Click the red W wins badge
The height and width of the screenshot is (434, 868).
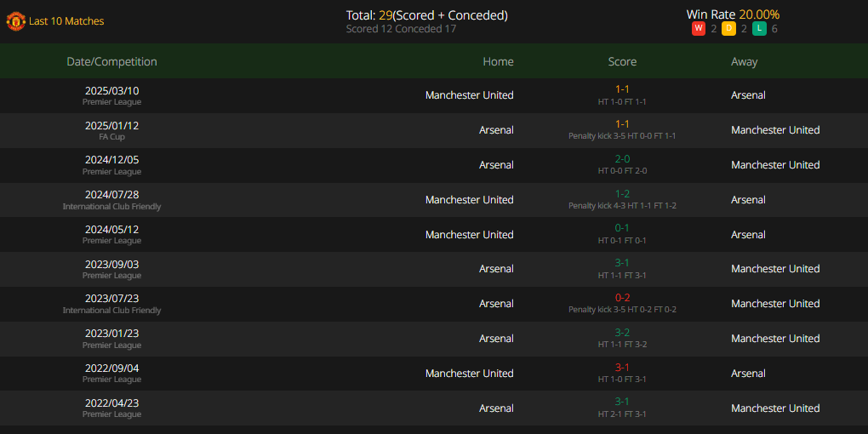698,29
